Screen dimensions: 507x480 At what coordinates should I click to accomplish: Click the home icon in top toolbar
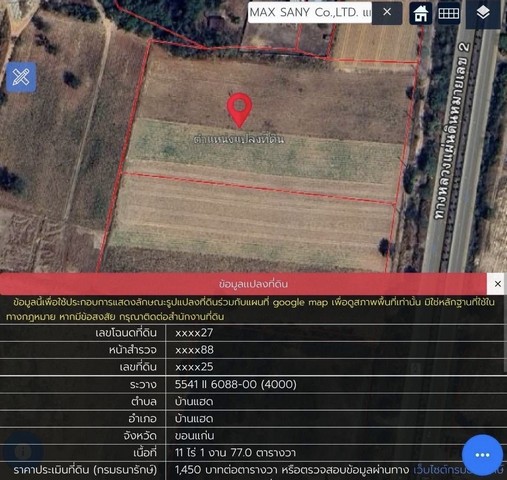[x=420, y=13]
